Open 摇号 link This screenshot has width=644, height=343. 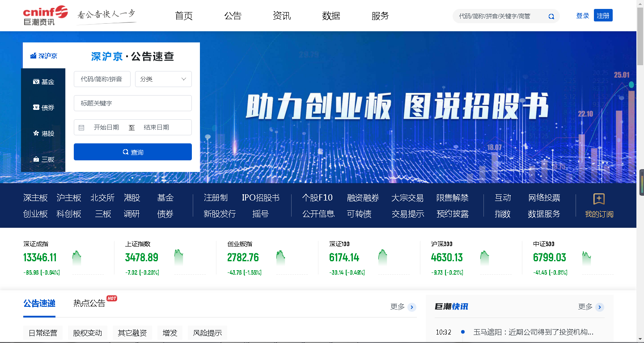(260, 214)
